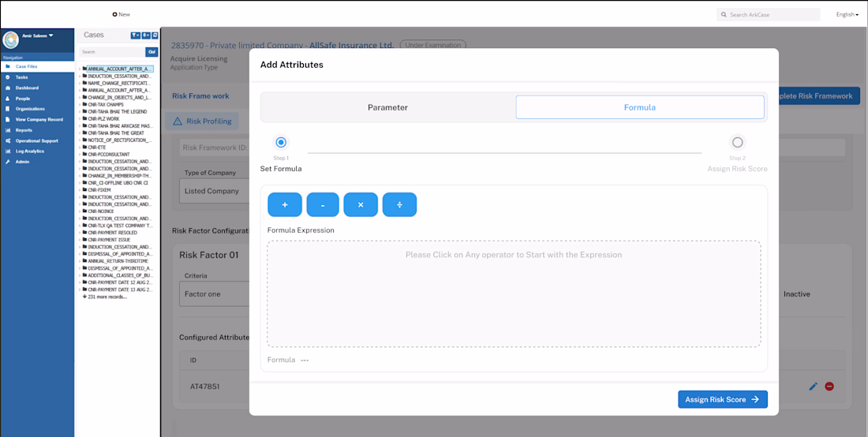The width and height of the screenshot is (868, 437).
Task: Click inside the Formula Expression area
Action: (x=514, y=293)
